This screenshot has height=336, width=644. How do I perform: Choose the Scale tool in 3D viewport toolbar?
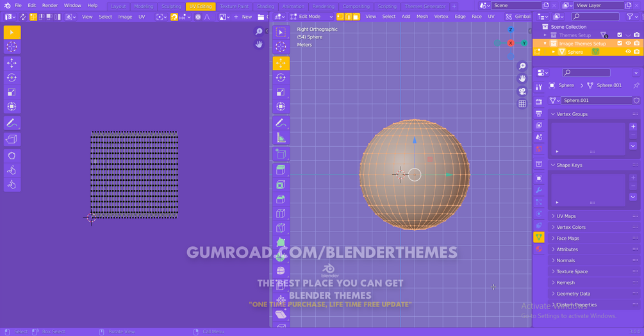coord(281,92)
